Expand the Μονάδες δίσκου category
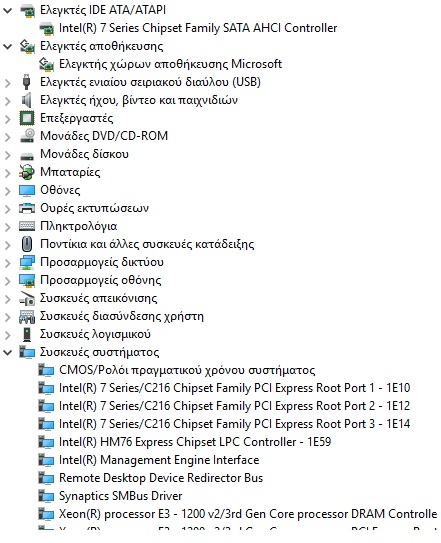The image size is (441, 543). [x=7, y=154]
